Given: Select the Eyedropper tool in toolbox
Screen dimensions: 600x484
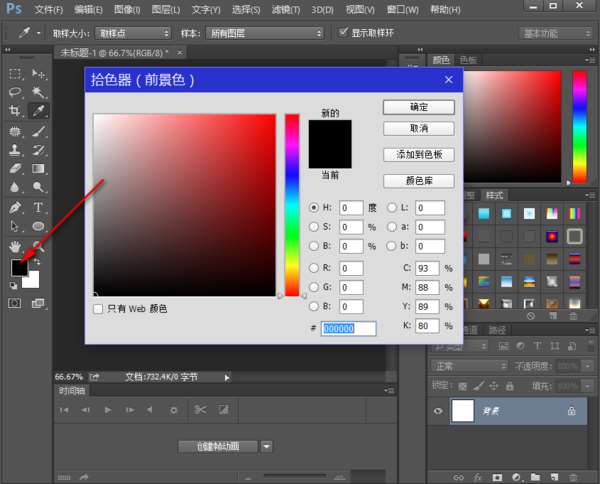Looking at the screenshot, I should [39, 111].
